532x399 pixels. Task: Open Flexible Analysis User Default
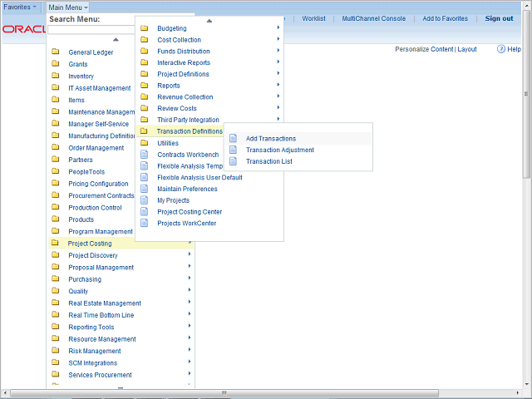[x=199, y=177]
